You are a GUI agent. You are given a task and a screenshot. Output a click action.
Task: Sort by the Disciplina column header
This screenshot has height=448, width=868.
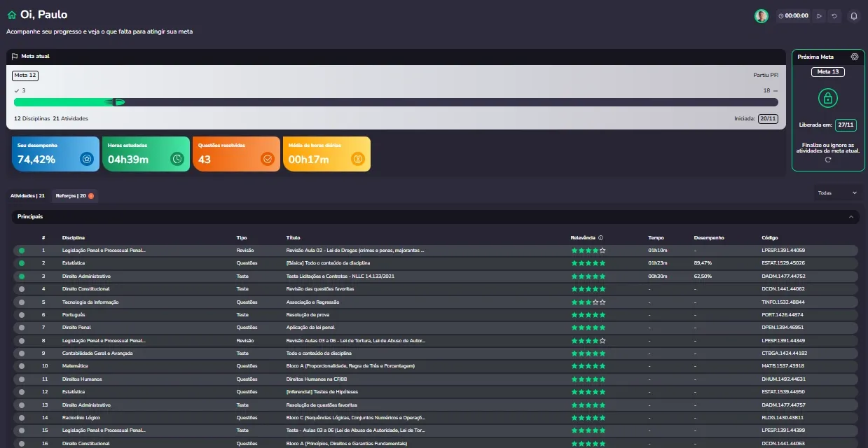click(x=74, y=238)
